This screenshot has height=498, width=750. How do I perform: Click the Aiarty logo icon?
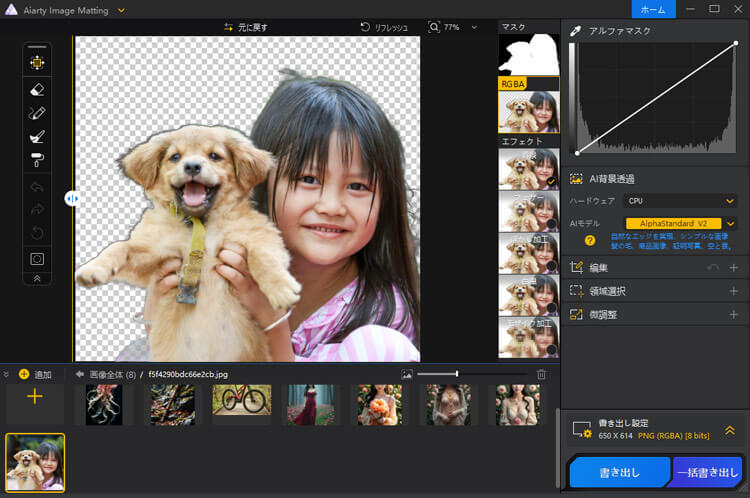pos(11,10)
